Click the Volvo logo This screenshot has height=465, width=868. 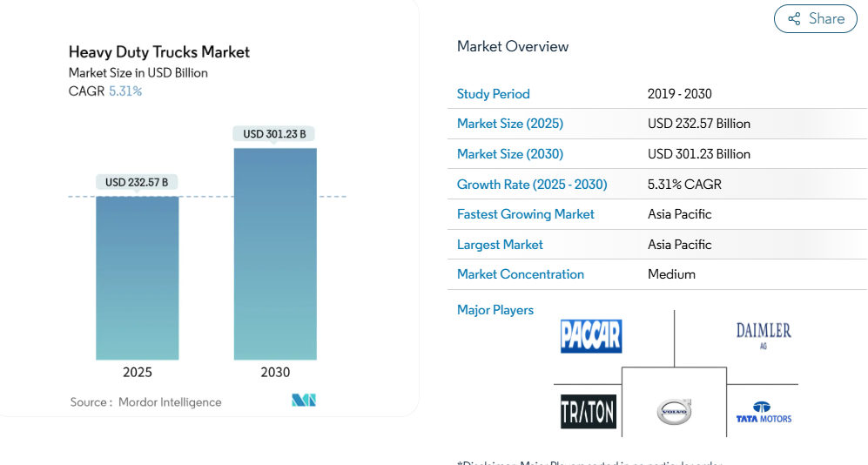pos(674,411)
